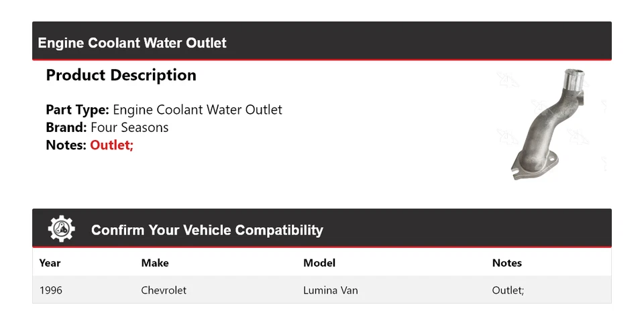644x325 pixels.
Task: Click the Notes column header
Action: point(506,263)
